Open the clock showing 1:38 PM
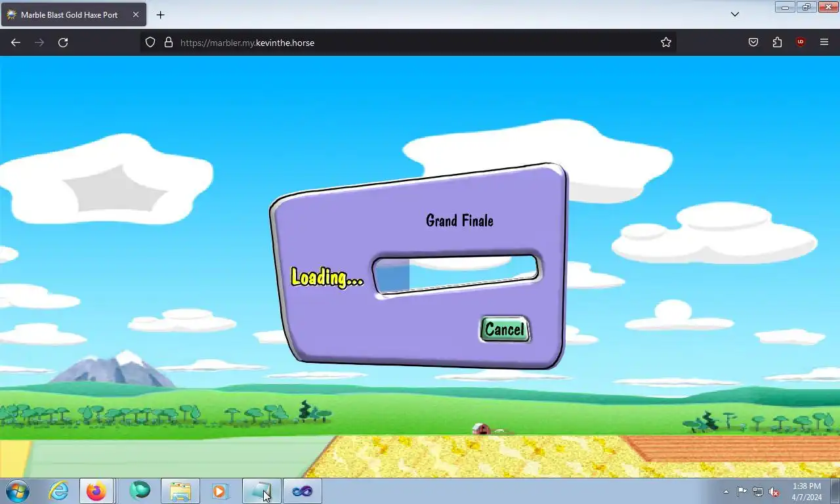This screenshot has width=840, height=504. tap(807, 492)
